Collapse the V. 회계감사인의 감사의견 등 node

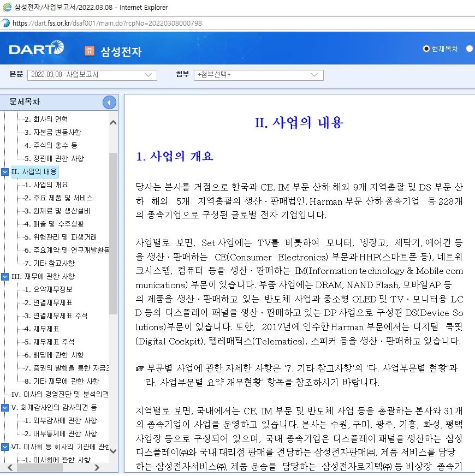tap(5, 407)
